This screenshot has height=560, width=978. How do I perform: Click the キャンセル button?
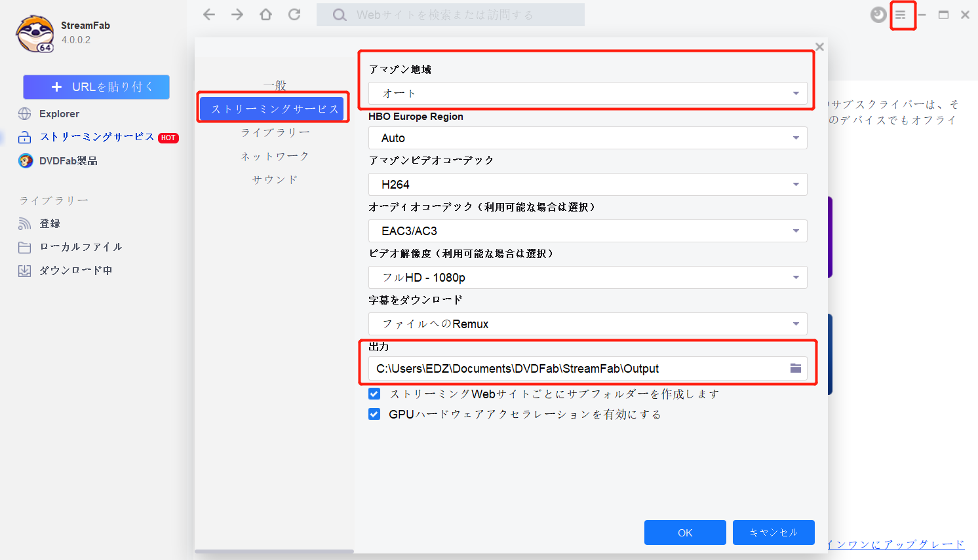(773, 532)
